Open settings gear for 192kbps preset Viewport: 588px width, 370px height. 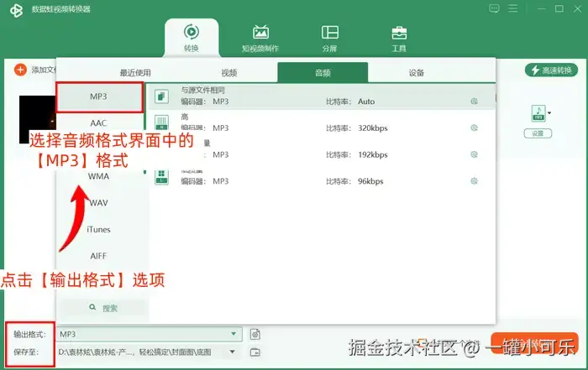pyautogui.click(x=474, y=154)
